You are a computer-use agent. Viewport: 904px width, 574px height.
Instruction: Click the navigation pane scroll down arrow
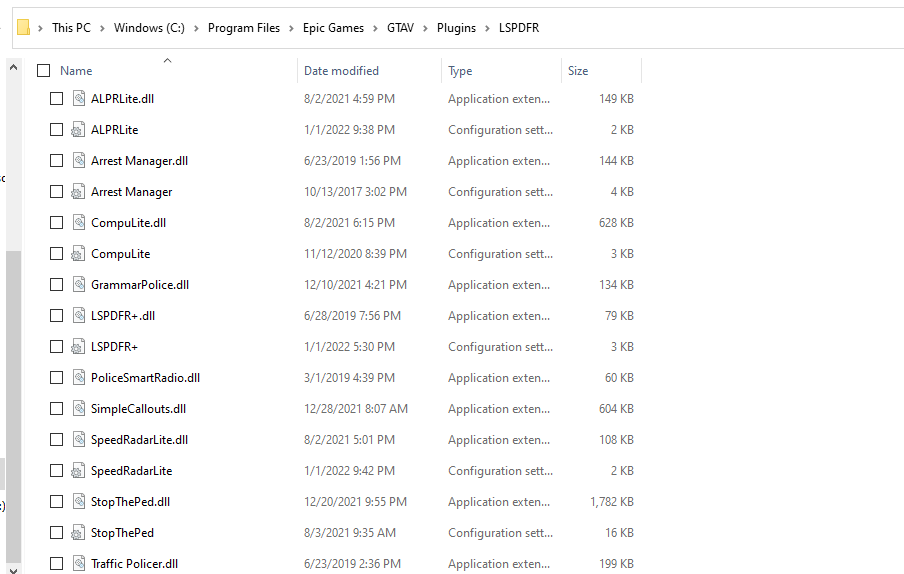click(14, 569)
